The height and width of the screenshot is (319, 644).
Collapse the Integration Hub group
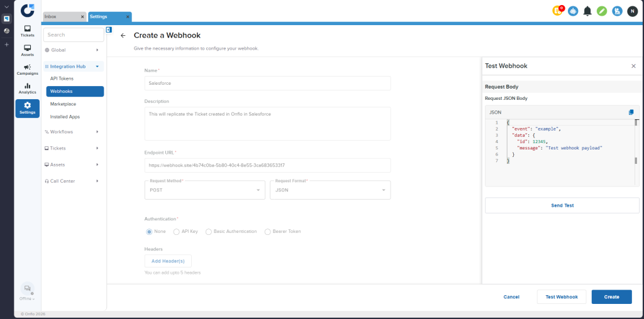[x=73, y=67]
